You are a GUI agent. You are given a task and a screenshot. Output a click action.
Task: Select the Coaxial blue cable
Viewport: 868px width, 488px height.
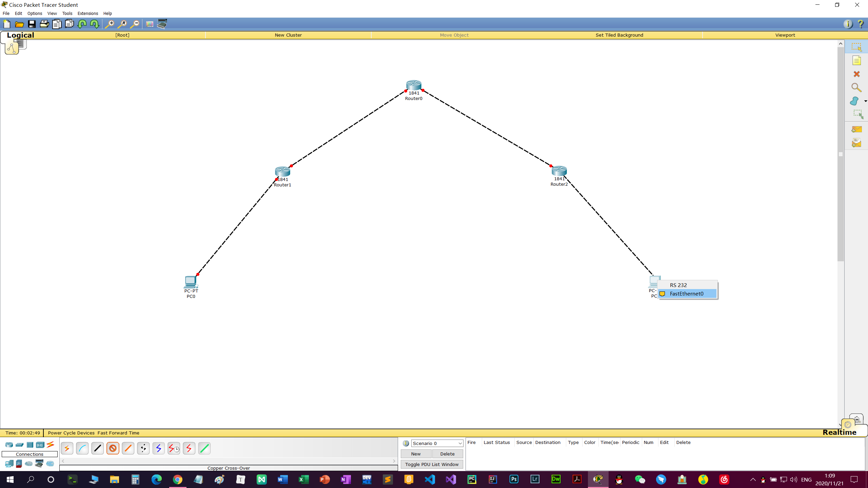click(159, 448)
